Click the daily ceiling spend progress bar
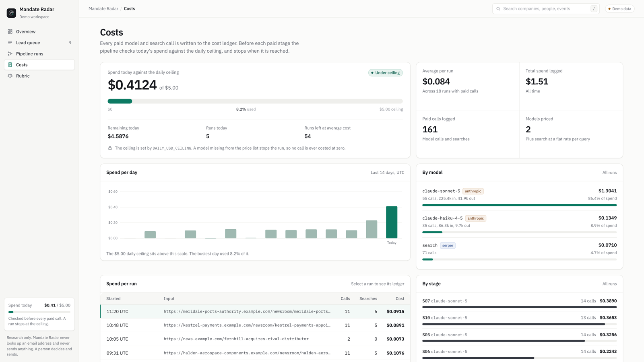The height and width of the screenshot is (362, 644). 255,101
